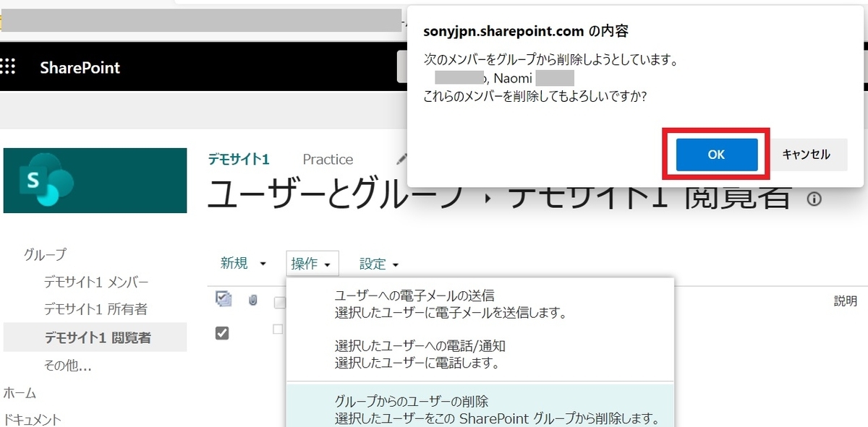Click the info icon next to page title
Viewport: 868px width, 427px height.
point(814,199)
